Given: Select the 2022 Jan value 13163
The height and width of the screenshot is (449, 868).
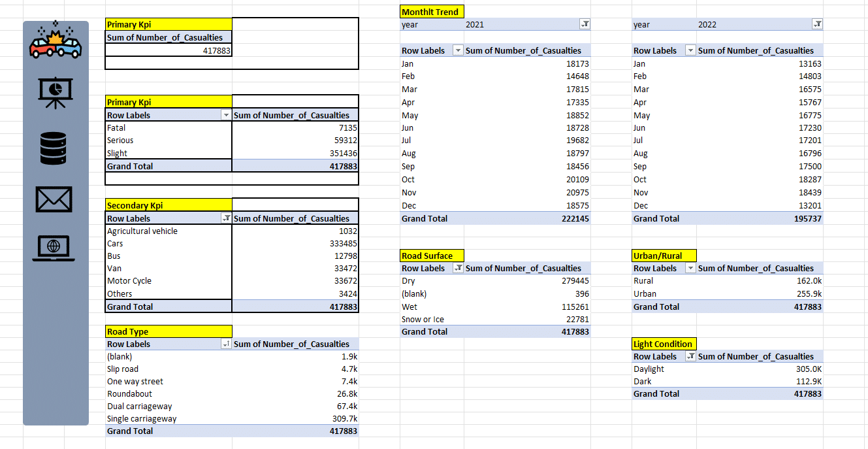Looking at the screenshot, I should (760, 63).
